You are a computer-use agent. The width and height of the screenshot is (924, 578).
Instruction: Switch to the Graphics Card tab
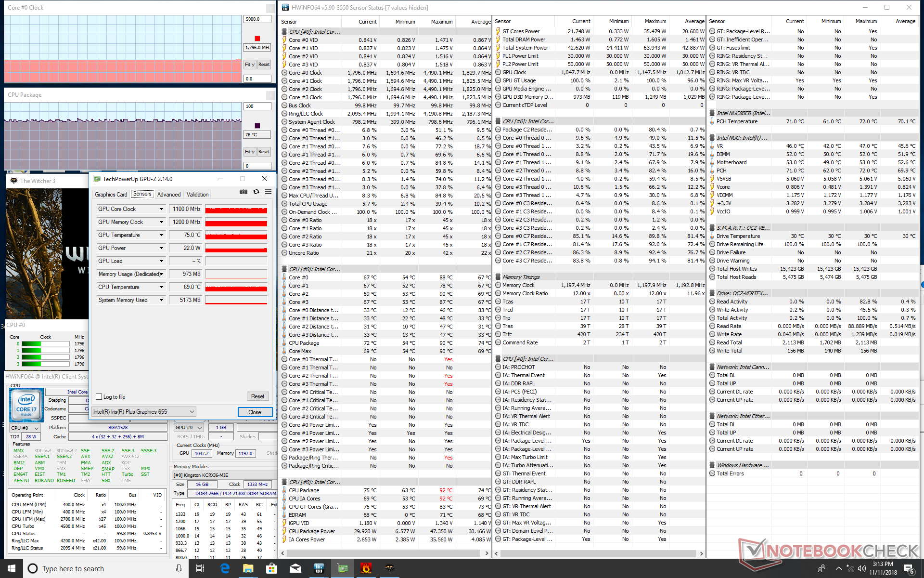pos(111,195)
